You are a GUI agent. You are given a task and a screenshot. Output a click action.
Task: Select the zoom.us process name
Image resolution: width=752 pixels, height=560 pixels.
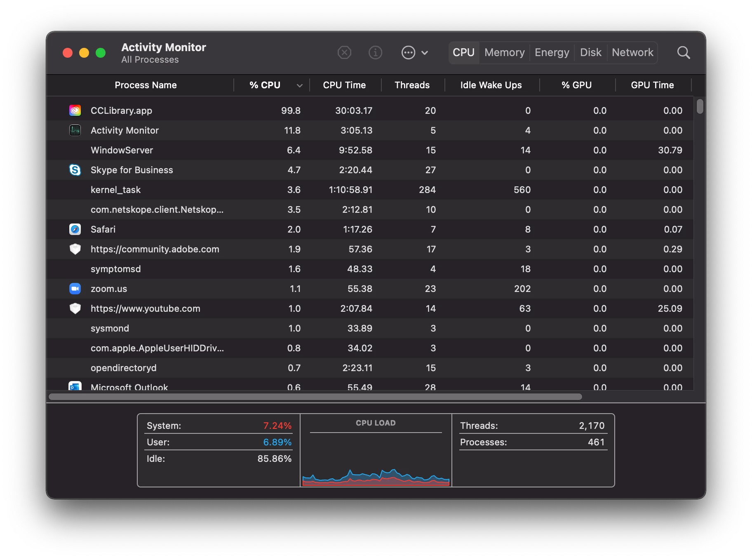109,289
